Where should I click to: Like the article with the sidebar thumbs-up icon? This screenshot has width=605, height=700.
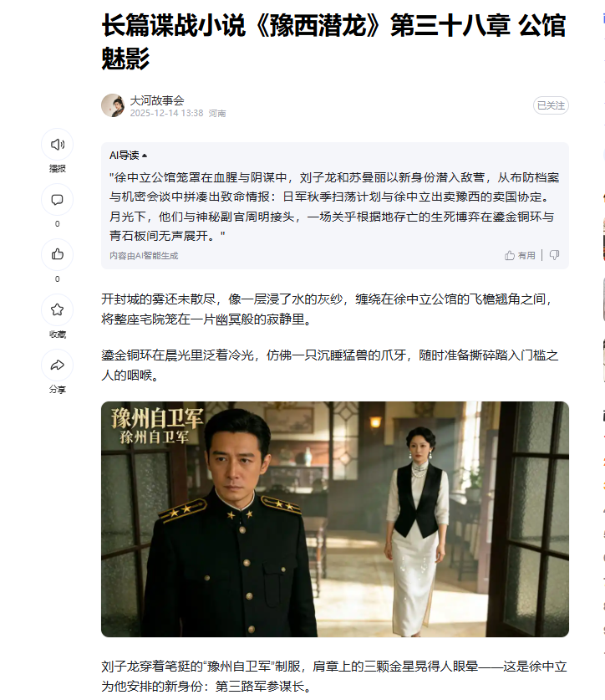tap(57, 254)
